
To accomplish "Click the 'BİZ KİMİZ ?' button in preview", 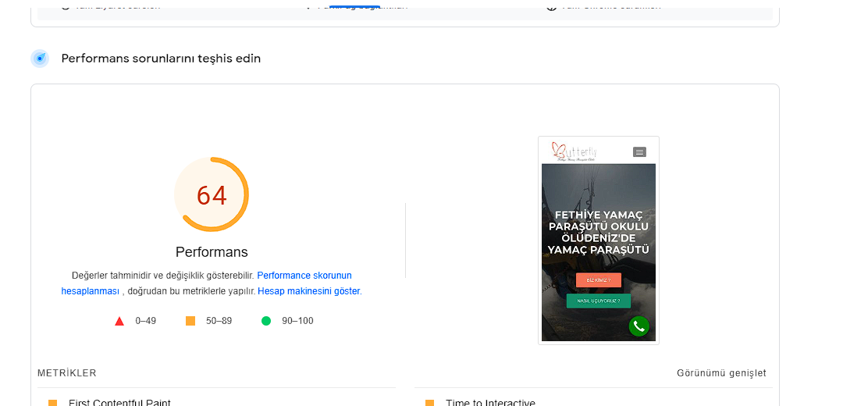I will [x=599, y=280].
